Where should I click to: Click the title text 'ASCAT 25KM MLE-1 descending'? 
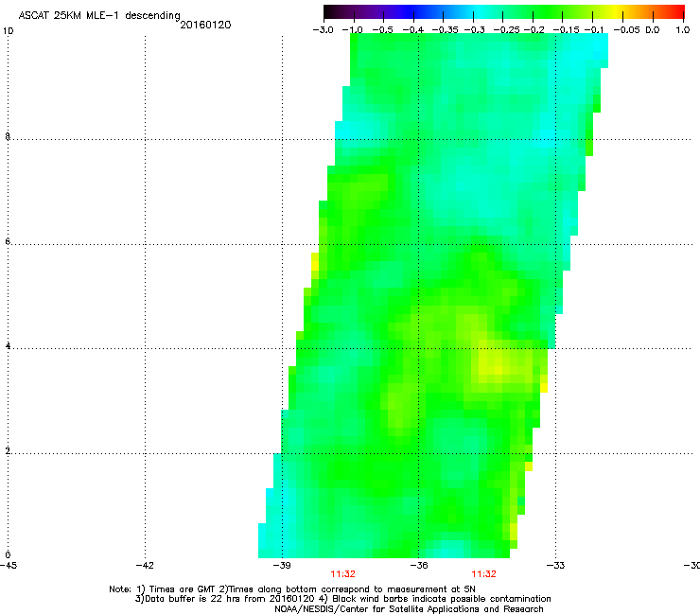[99, 15]
